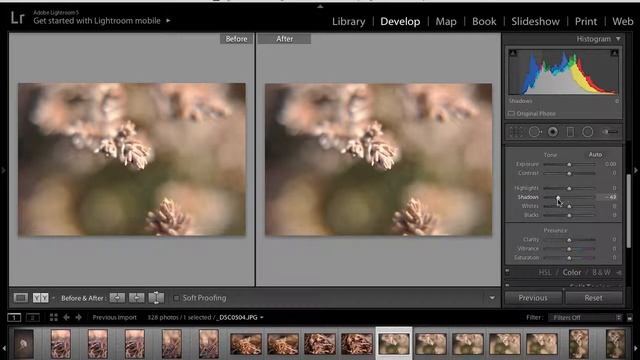Image resolution: width=640 pixels, height=360 pixels.
Task: Click the Before/After YY view button
Action: pos(40,298)
